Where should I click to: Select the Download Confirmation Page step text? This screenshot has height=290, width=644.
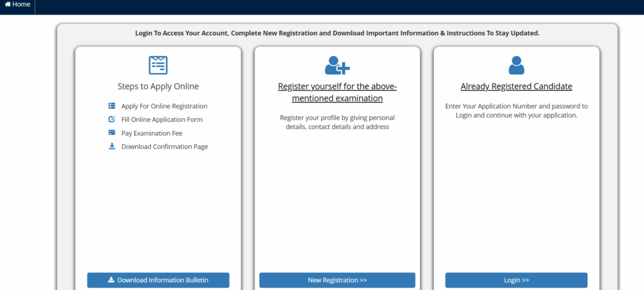pyautogui.click(x=164, y=147)
